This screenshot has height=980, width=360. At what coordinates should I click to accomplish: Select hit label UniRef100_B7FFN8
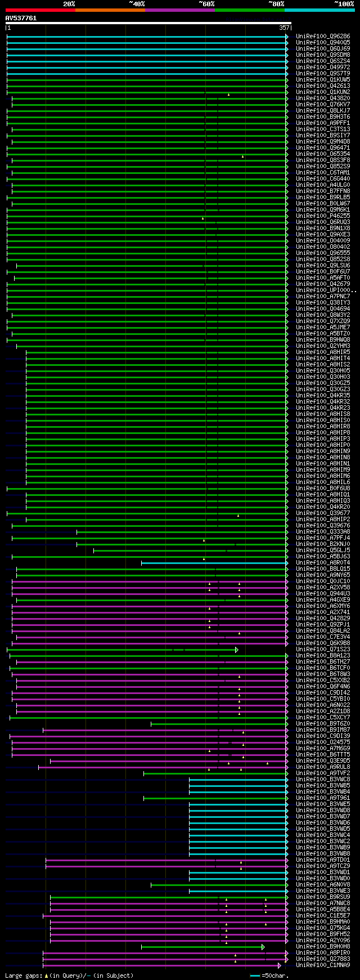click(x=323, y=191)
